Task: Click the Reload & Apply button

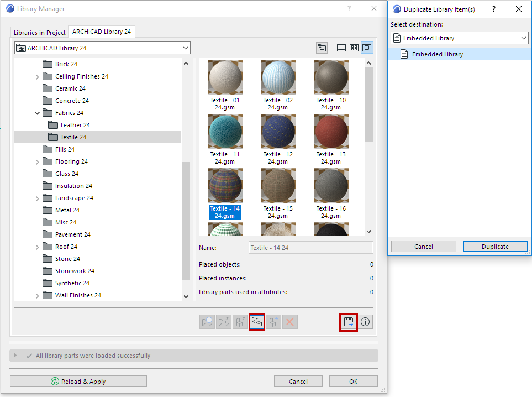Action: [78, 382]
